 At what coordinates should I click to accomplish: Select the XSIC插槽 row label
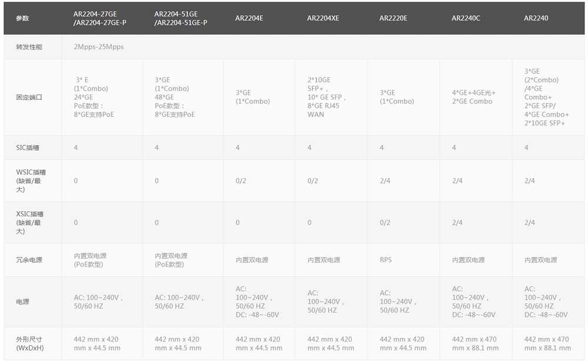tap(31, 222)
